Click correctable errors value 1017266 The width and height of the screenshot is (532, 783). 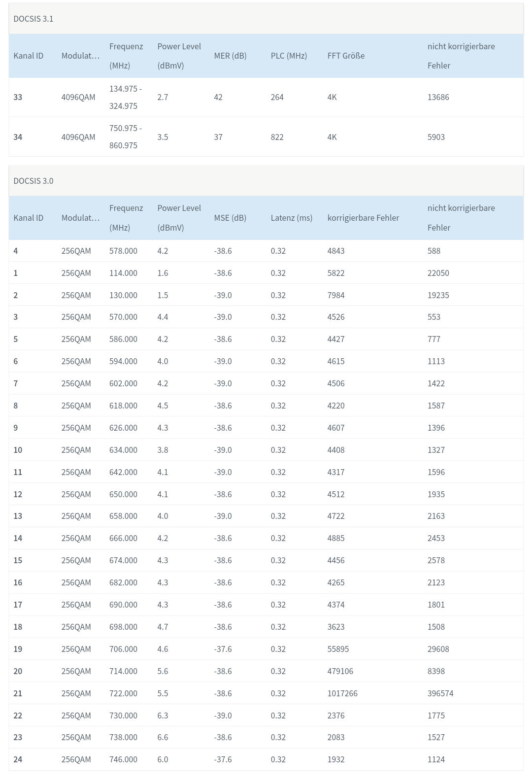(x=342, y=693)
